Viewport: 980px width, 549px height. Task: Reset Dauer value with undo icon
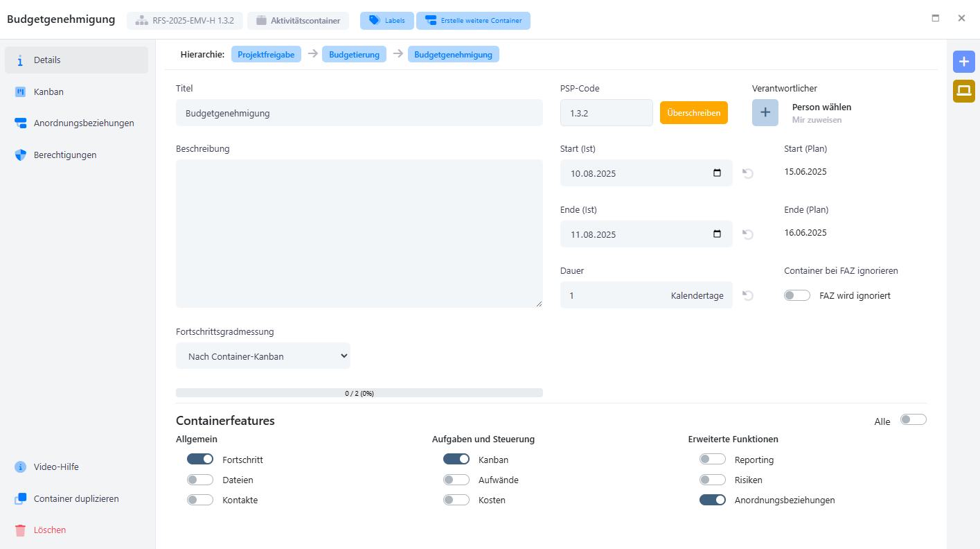[748, 295]
